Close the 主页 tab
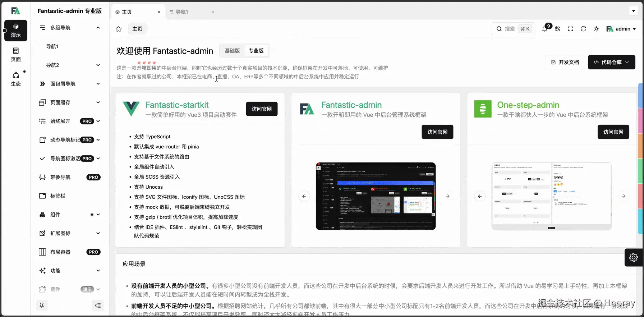 point(159,12)
